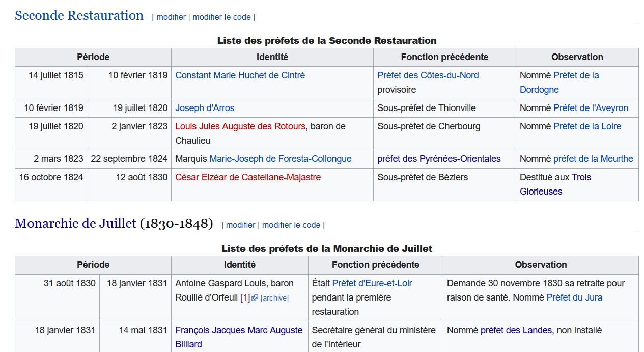
Task: Click the 14 mai 1831 date cell
Action: pos(135,337)
